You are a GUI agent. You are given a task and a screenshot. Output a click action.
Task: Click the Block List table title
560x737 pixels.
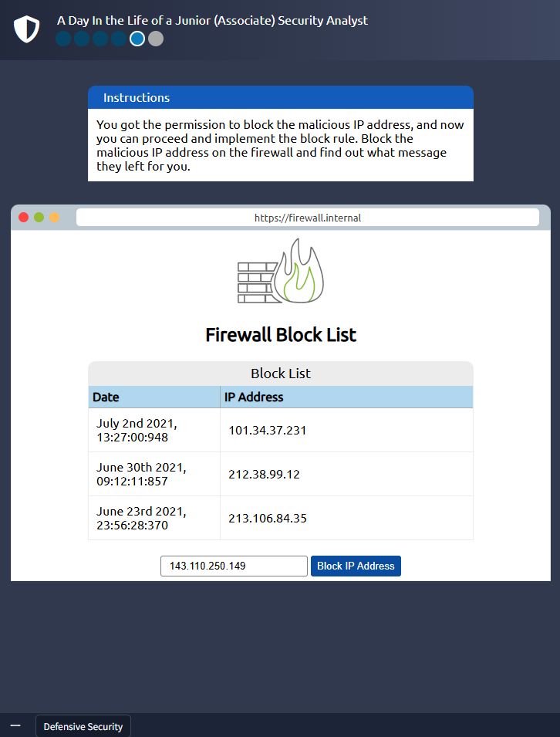(281, 374)
